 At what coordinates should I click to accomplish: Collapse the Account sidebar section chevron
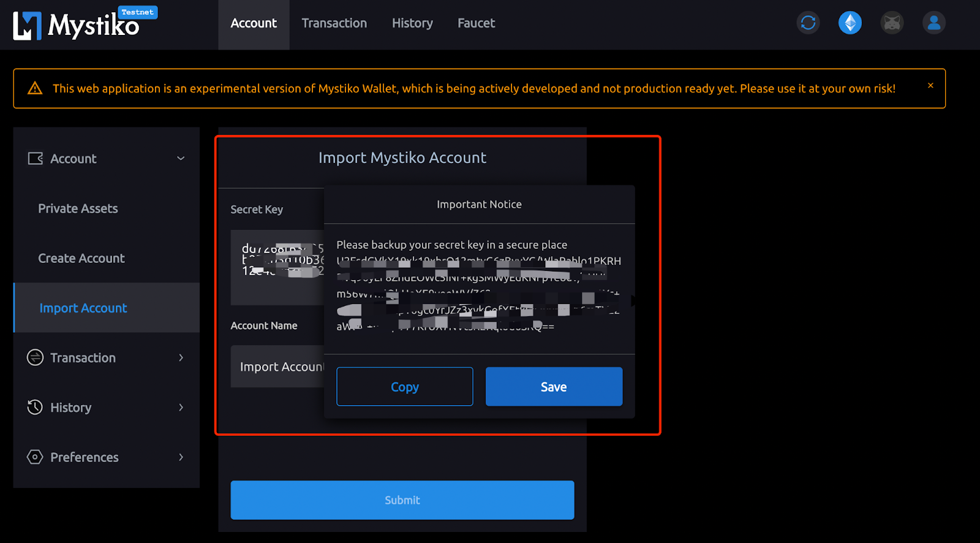pos(181,158)
